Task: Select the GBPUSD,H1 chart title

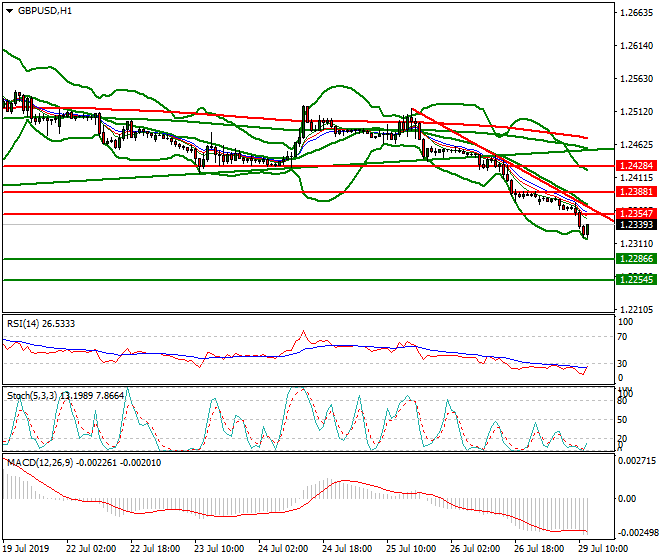Action: tap(45, 11)
